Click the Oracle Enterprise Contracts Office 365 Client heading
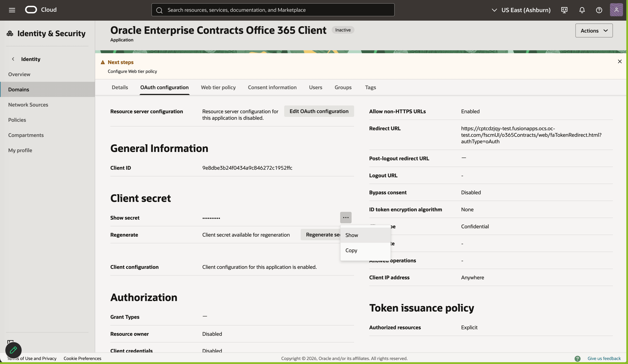Screen dimensions: 628x364 (x=218, y=30)
